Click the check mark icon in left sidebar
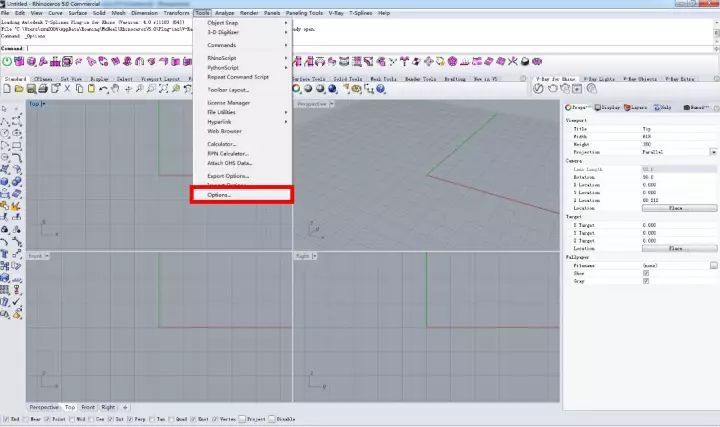Viewport: 720px width, 427px height. coord(17,302)
